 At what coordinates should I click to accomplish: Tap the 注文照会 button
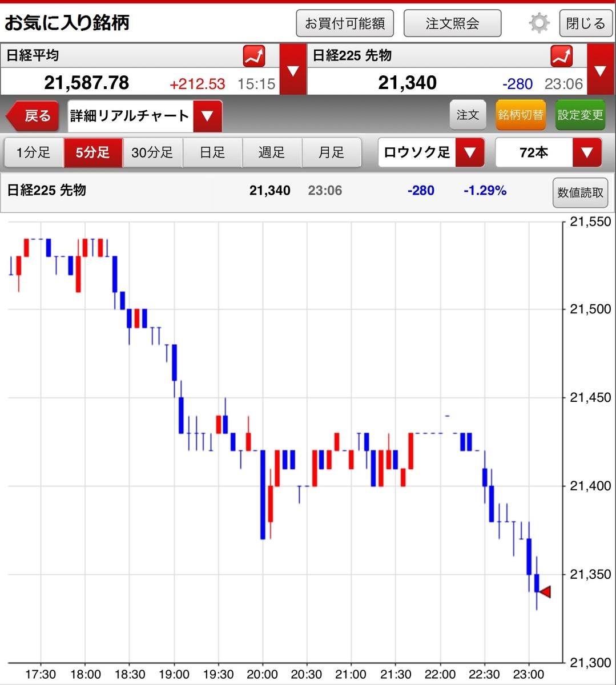pos(452,23)
